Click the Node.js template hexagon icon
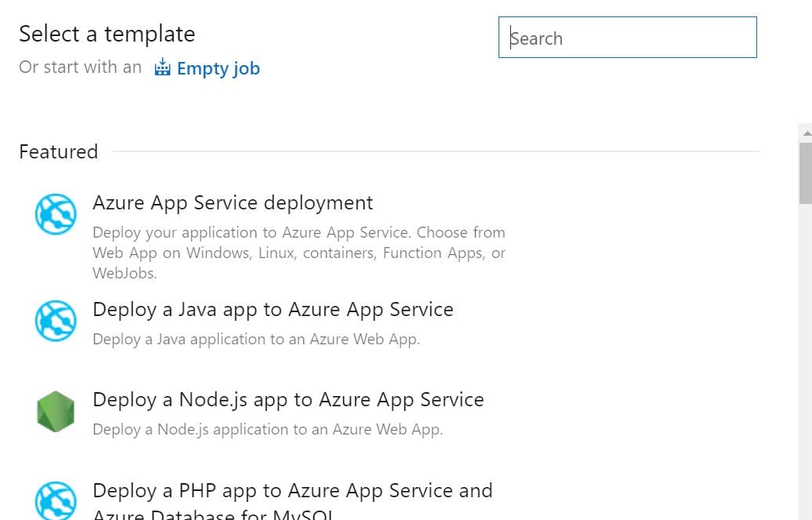The image size is (812, 520). coord(55,411)
